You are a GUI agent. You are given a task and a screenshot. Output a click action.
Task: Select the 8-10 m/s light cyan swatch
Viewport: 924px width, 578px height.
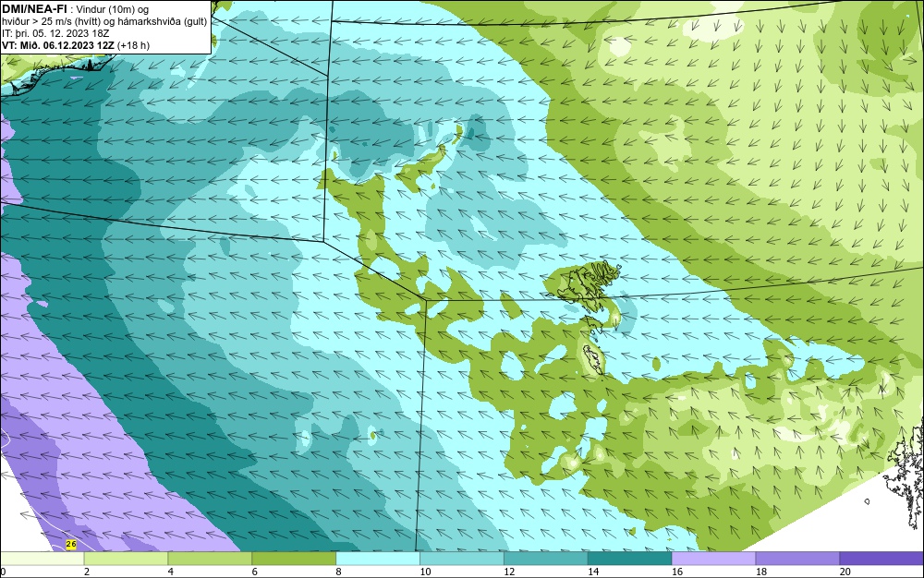(378, 559)
